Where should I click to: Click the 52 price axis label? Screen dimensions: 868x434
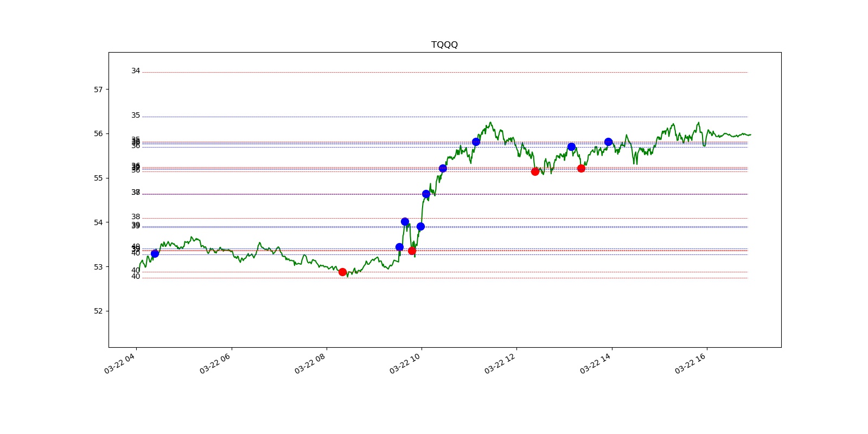click(x=98, y=311)
